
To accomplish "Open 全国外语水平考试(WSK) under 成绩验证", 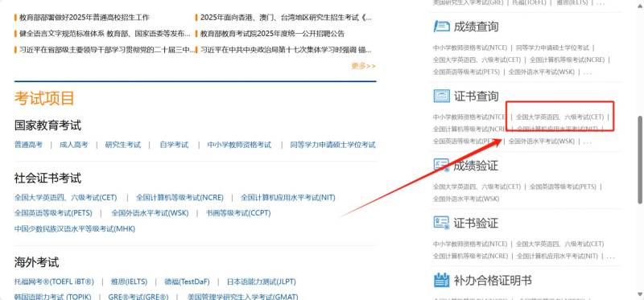I will [x=466, y=199].
